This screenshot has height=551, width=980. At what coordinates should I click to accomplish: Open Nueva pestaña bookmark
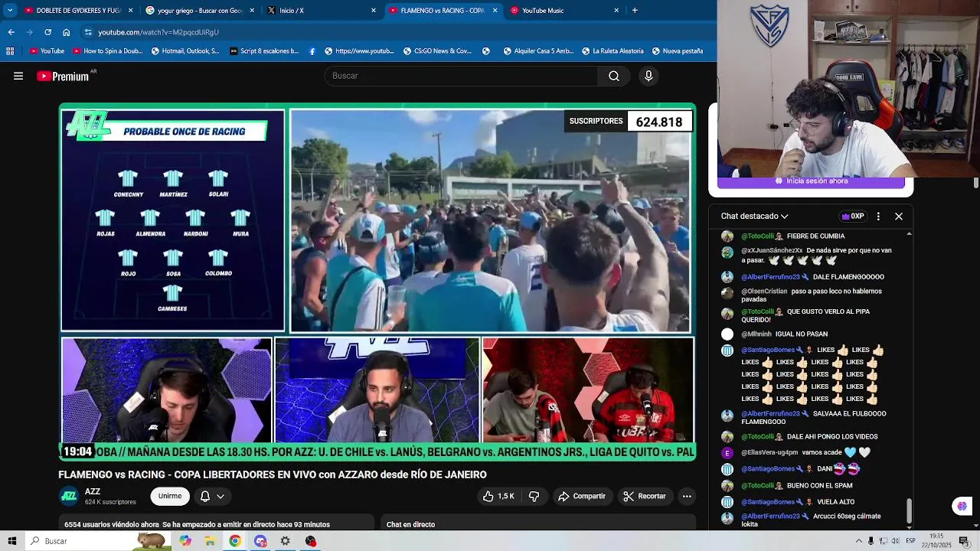[x=678, y=51]
